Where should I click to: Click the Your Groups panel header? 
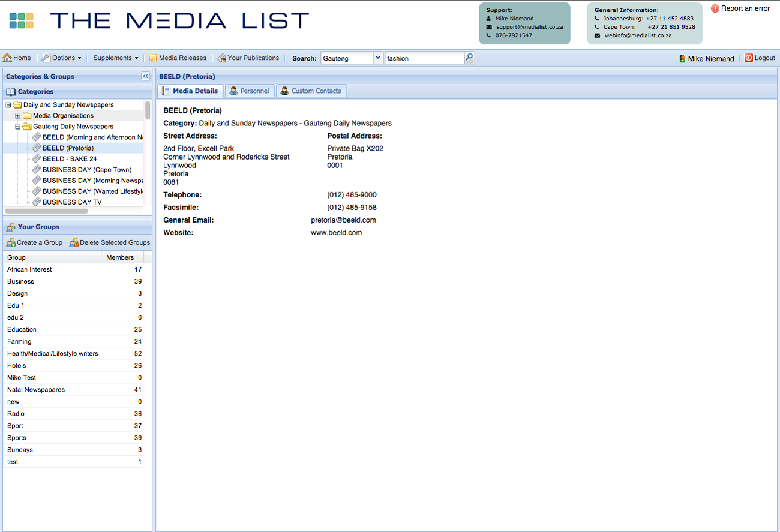click(x=77, y=227)
